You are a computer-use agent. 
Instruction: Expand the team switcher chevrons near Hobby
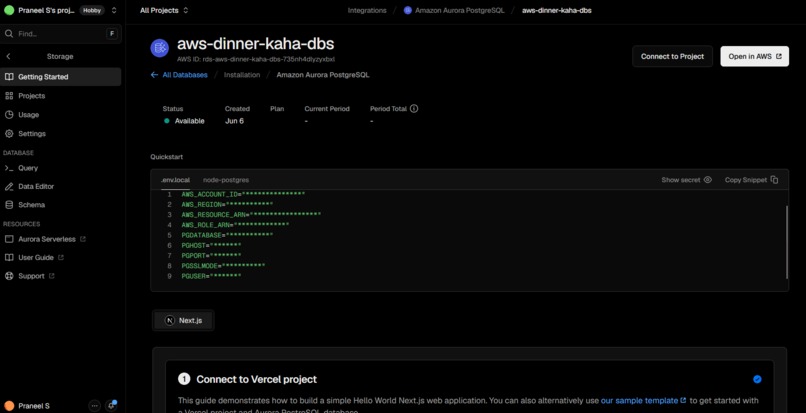[114, 10]
